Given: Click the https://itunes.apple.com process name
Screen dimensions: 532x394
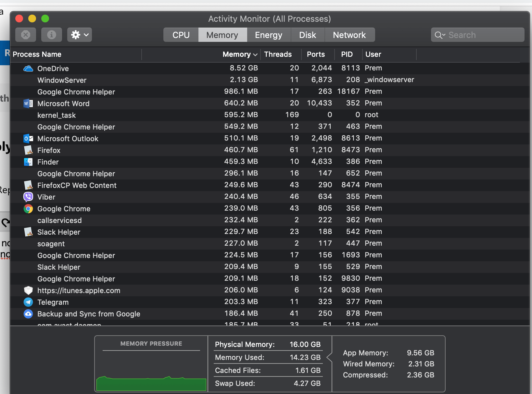Looking at the screenshot, I should coord(79,290).
